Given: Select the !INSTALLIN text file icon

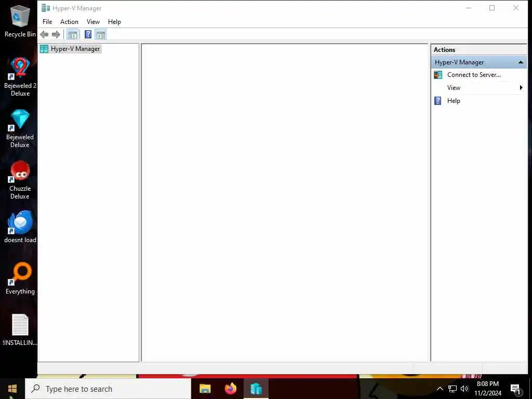Looking at the screenshot, I should (20, 330).
